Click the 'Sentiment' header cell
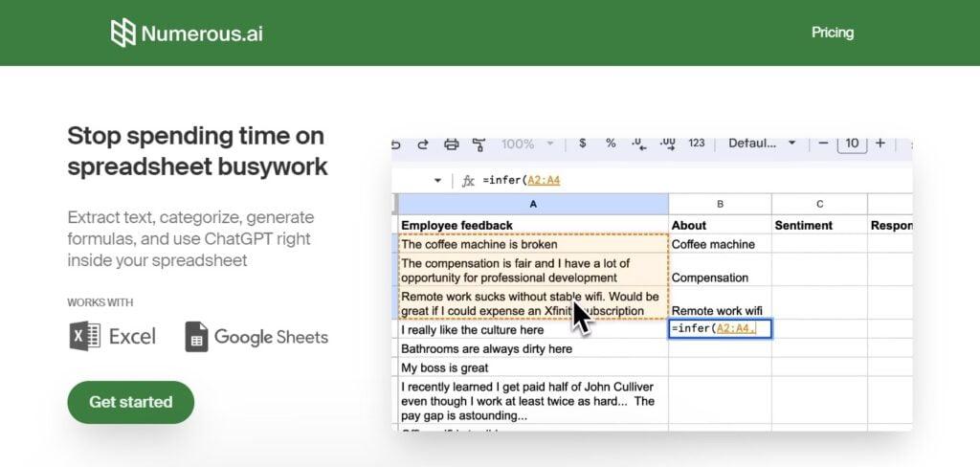The height and width of the screenshot is (467, 980). (x=819, y=225)
